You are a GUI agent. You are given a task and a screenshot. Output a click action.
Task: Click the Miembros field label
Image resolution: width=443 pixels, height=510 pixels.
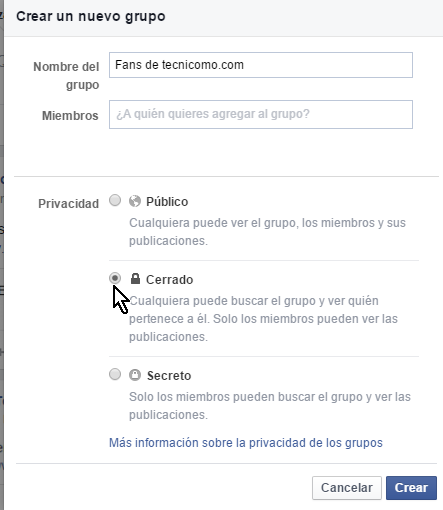(70, 116)
